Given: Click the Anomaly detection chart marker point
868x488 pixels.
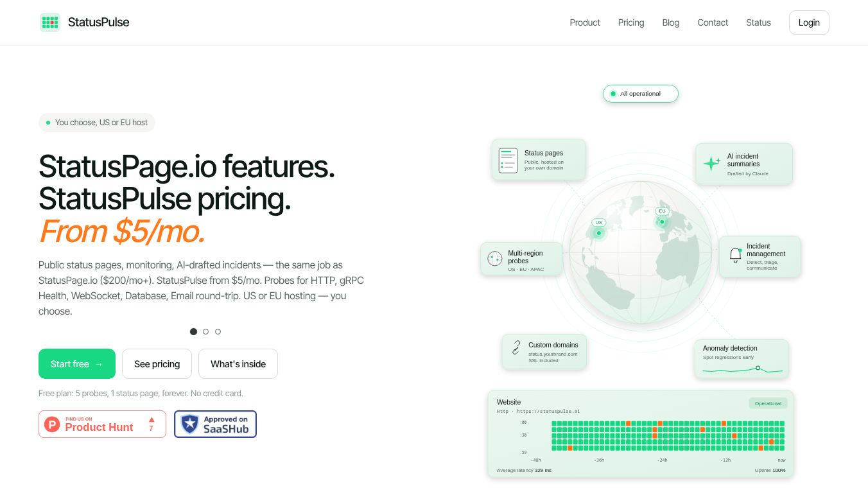Looking at the screenshot, I should 758,368.
